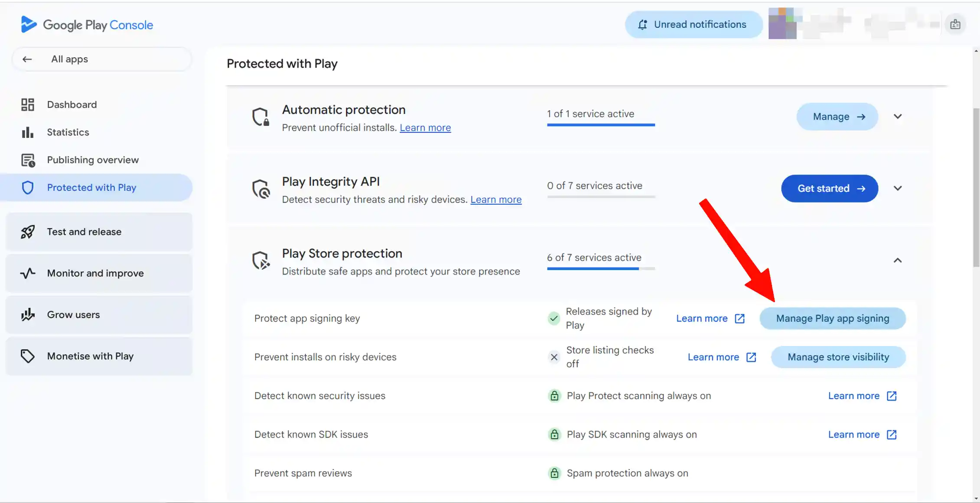Click Manage store visibility
This screenshot has height=503, width=980.
click(838, 357)
